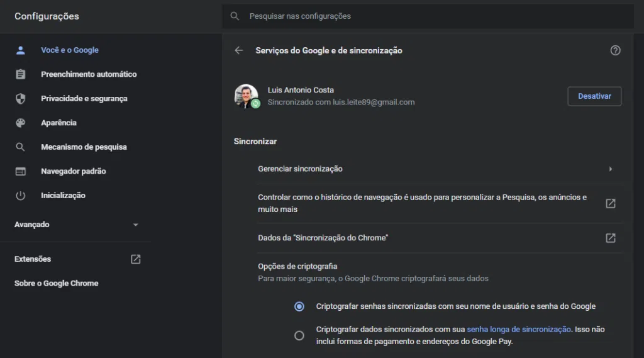Click the Gerenciar sincronização row
This screenshot has height=358, width=644.
coord(440,169)
